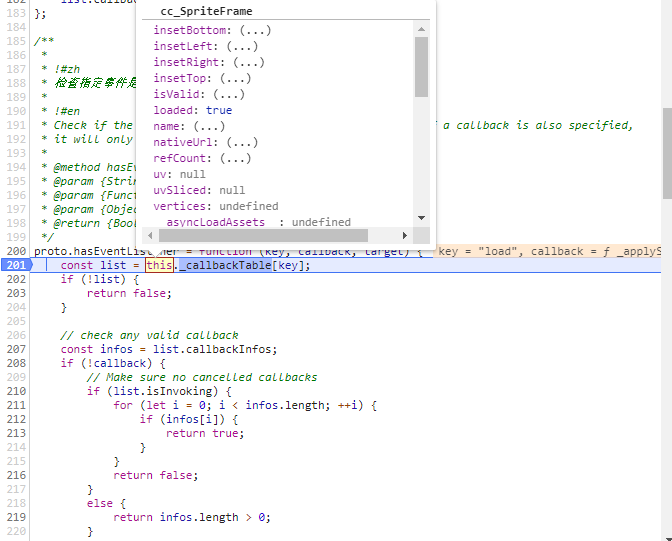Click breakpoint marker on line 201
Image resolution: width=672 pixels, height=541 pixels.
[16, 265]
